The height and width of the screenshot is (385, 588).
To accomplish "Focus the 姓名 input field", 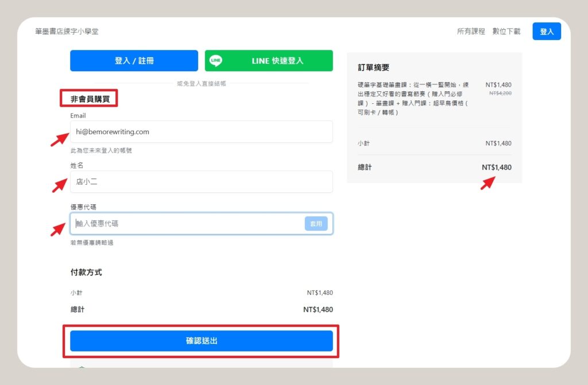I will coord(201,182).
